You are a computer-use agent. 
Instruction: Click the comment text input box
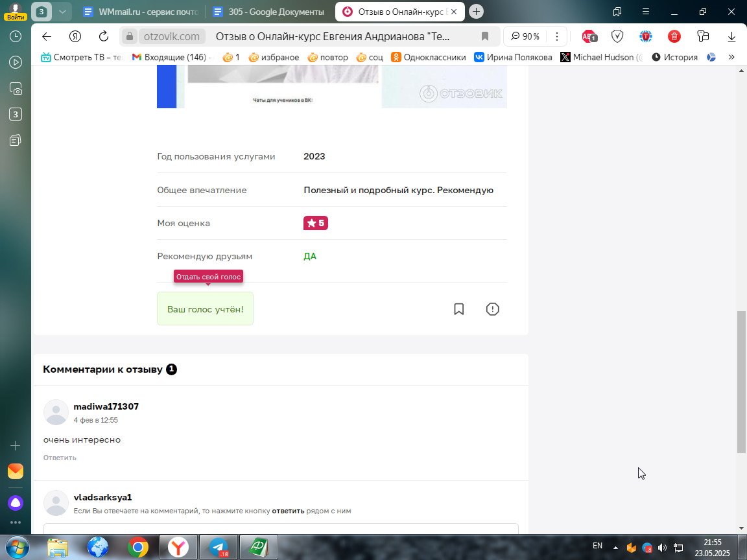[x=281, y=529]
